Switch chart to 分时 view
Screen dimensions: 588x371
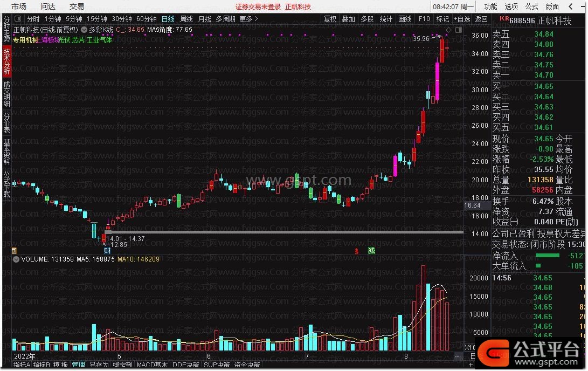click(33, 19)
